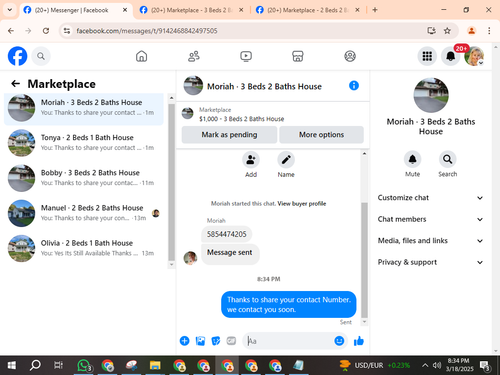Image resolution: width=500 pixels, height=375 pixels.
Task: Open the Facebook logo home link
Action: 17,56
